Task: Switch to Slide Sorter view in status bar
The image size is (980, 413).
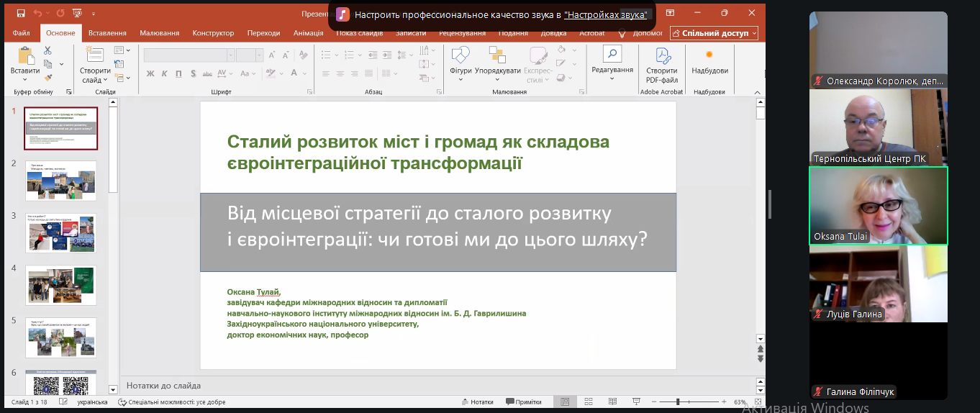Action: point(589,401)
